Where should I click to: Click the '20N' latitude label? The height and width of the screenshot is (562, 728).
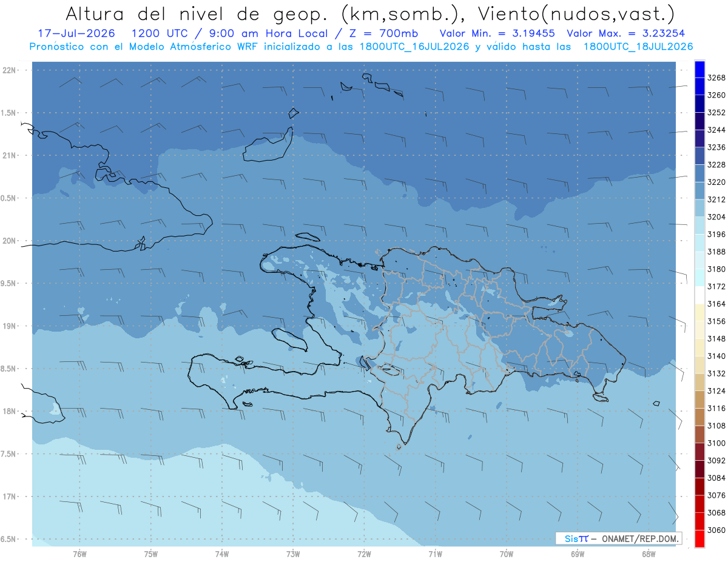point(8,241)
